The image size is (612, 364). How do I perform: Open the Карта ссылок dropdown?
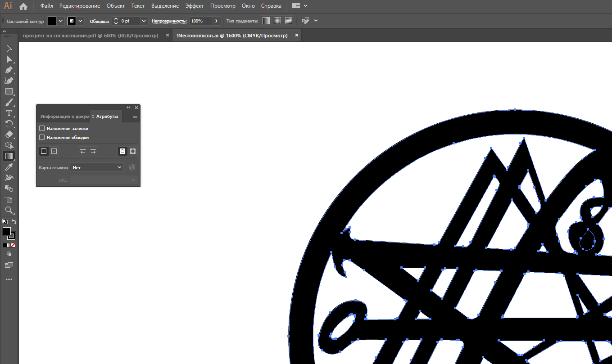tap(97, 167)
